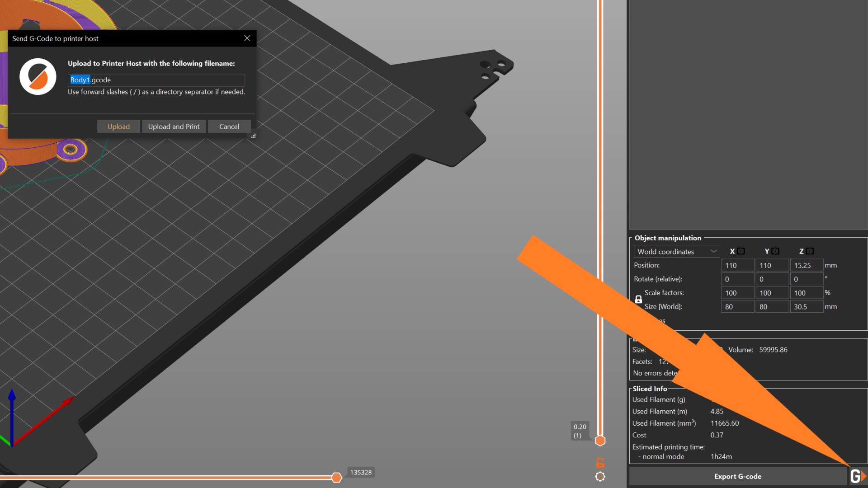Toggle the uniform scaling lock icon
Image resolution: width=868 pixels, height=488 pixels.
tap(638, 300)
